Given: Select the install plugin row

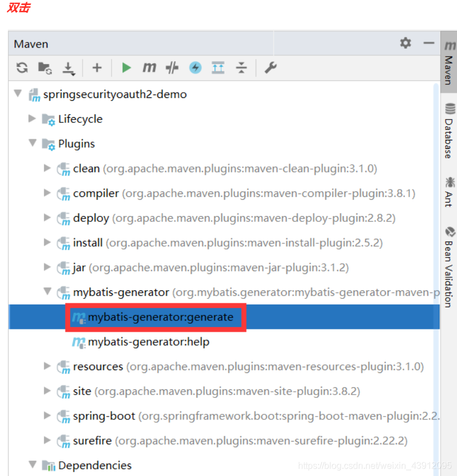Looking at the screenshot, I should click(224, 243).
